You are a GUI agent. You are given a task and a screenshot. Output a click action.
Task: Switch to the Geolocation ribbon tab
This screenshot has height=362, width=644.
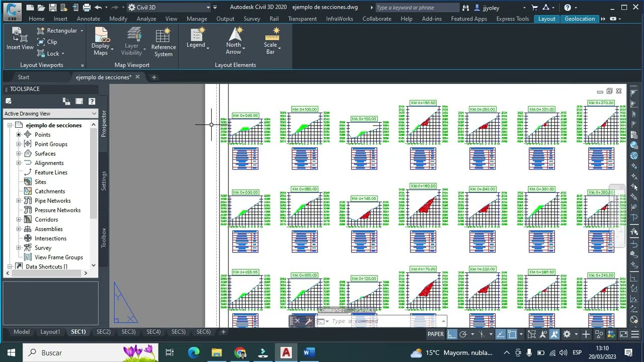[x=580, y=19]
